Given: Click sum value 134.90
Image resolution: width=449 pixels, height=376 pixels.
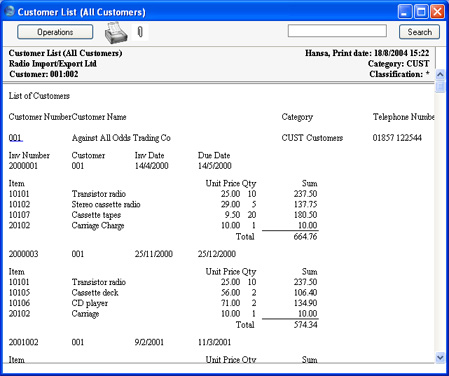Looking at the screenshot, I should point(305,303).
